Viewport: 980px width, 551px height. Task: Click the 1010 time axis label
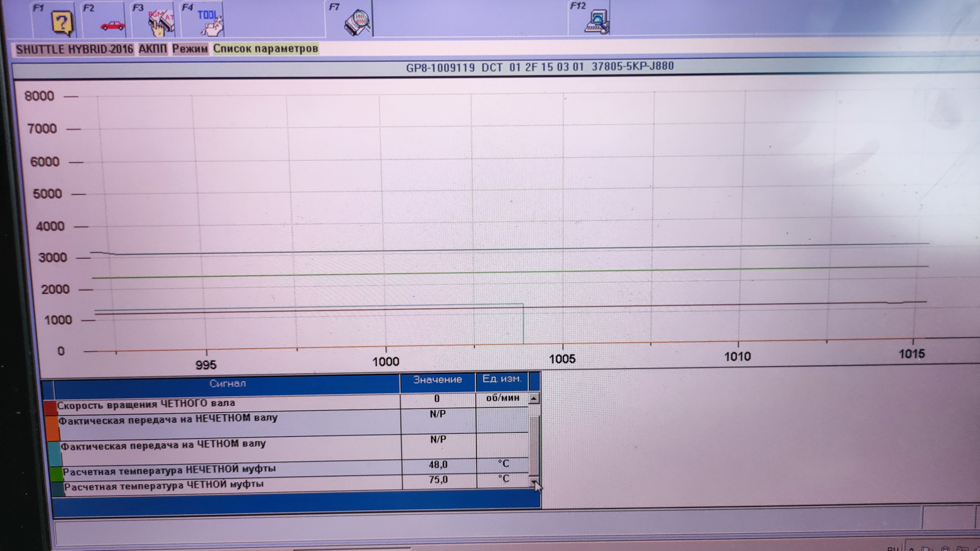[x=738, y=357]
